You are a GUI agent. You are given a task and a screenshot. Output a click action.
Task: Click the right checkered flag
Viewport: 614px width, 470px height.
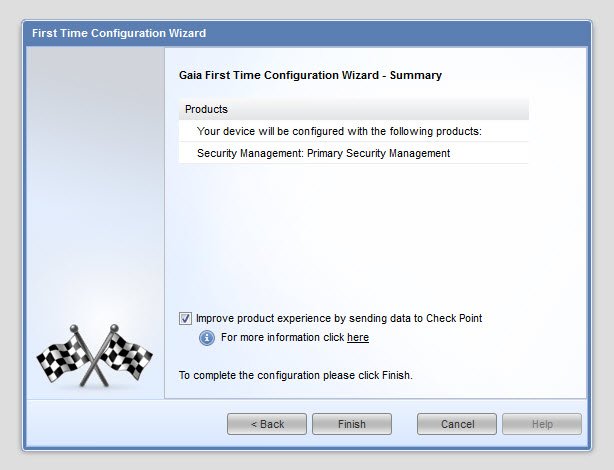126,354
